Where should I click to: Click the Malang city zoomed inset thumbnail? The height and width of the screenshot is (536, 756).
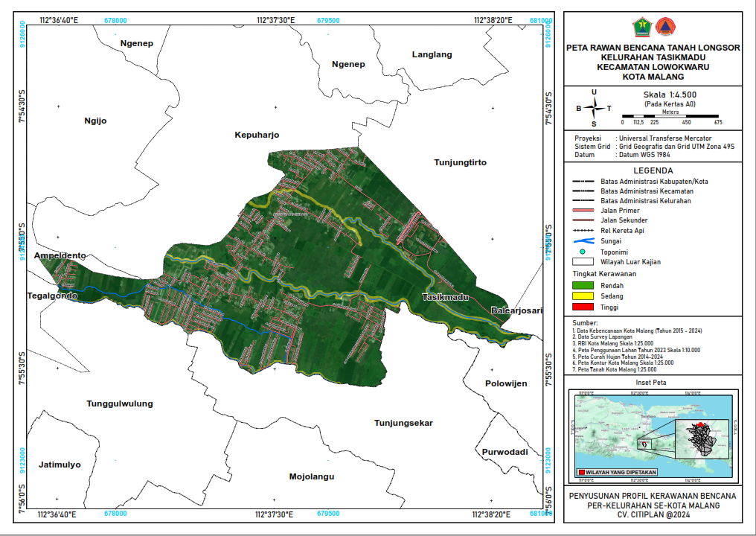[703, 439]
